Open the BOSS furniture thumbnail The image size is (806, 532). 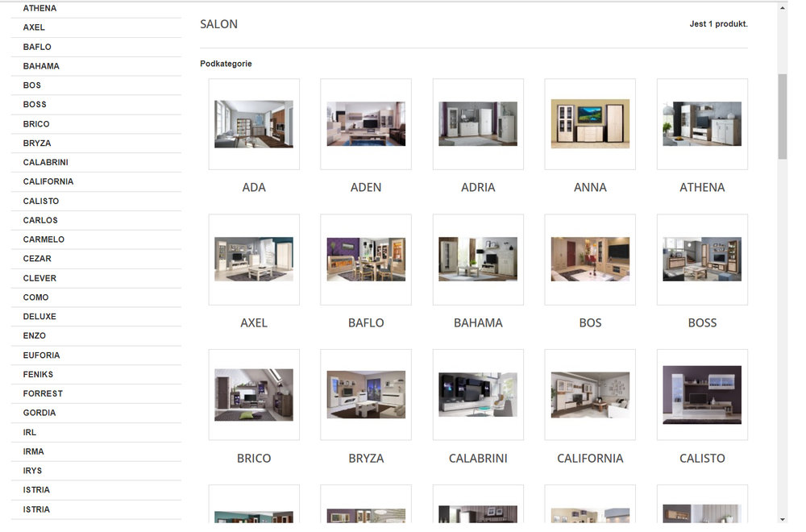(x=702, y=260)
